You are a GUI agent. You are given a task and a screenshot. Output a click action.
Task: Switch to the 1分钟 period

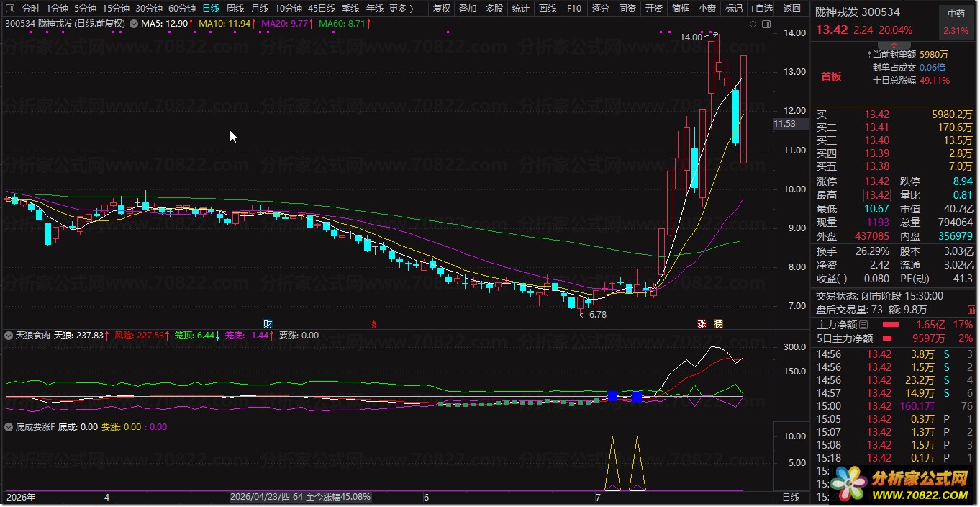[x=57, y=9]
